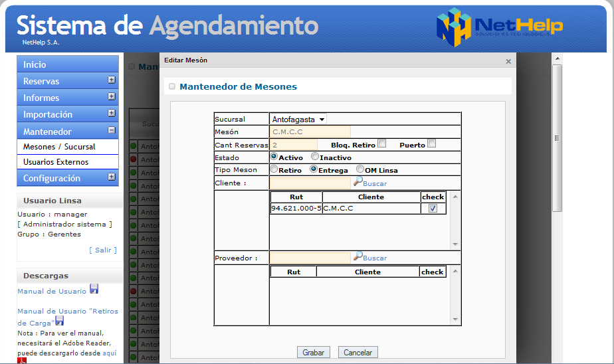Expand the Informes menu plus icon
Screen dimensions: 614x364
(x=112, y=96)
